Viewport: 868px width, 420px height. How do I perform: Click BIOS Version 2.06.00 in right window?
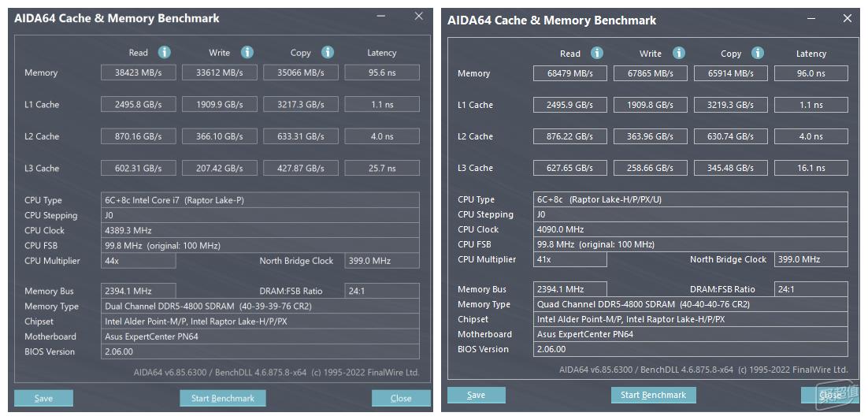tap(691, 349)
